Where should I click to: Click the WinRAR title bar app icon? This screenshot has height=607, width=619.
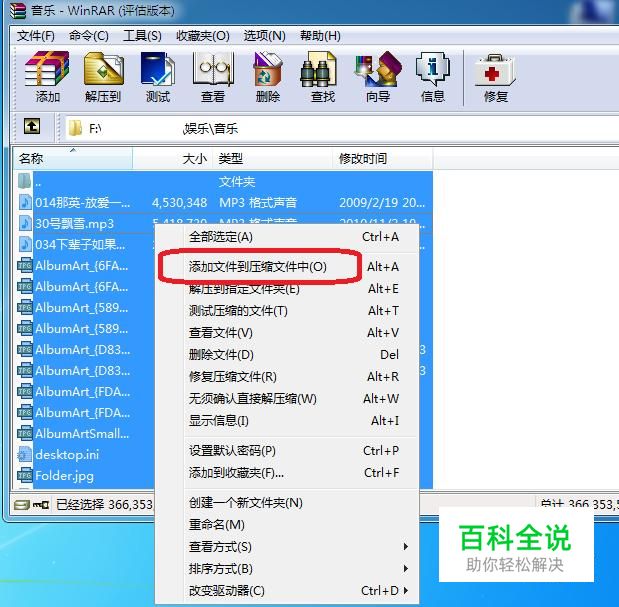(18, 11)
